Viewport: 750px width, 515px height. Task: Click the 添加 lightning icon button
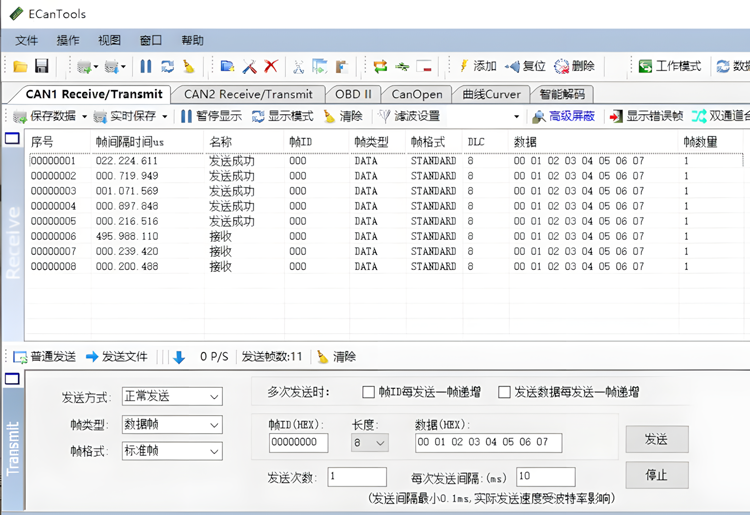coord(477,67)
